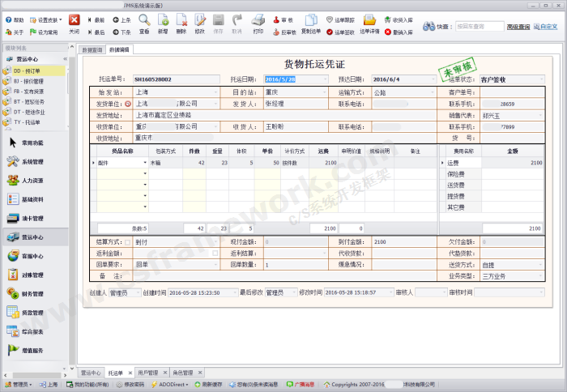Image resolution: width=567 pixels, height=392 pixels.
Task: Expand the 始发站 dropdown
Action: pos(215,92)
